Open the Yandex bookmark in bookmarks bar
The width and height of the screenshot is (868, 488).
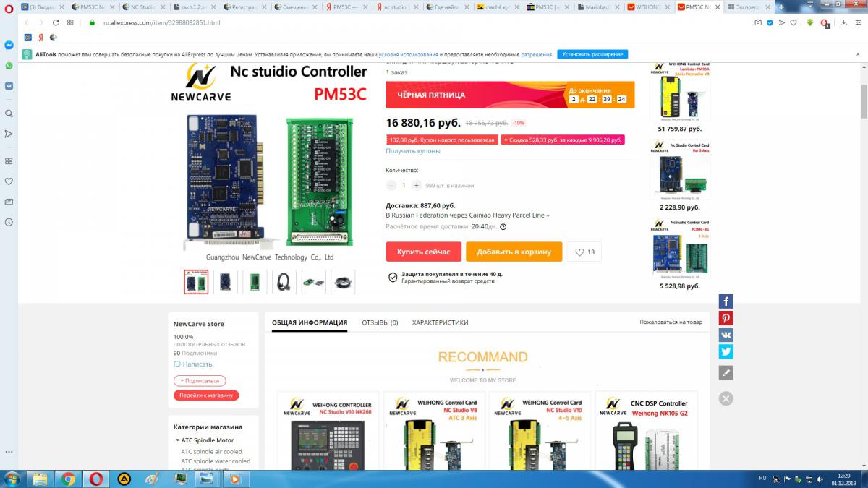click(x=41, y=37)
